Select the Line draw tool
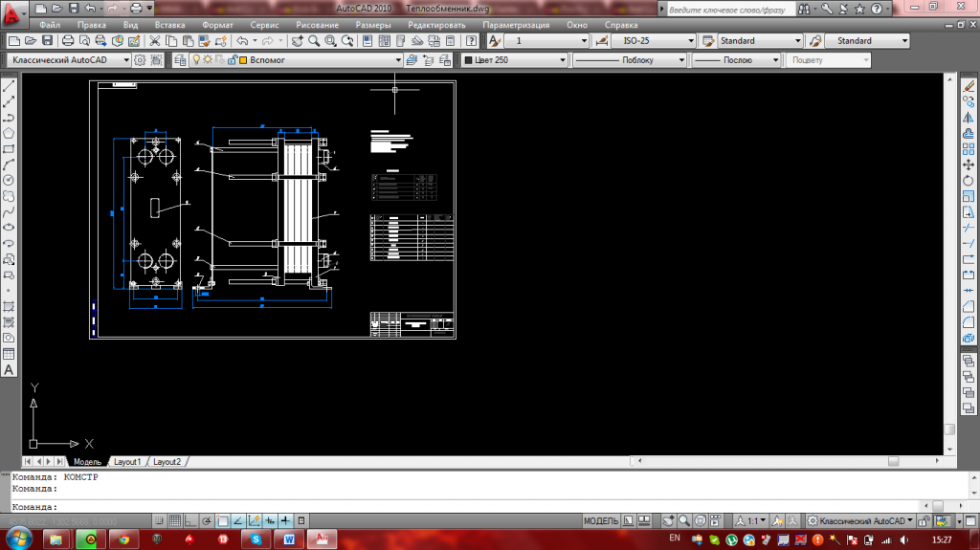The image size is (980, 550). click(9, 86)
